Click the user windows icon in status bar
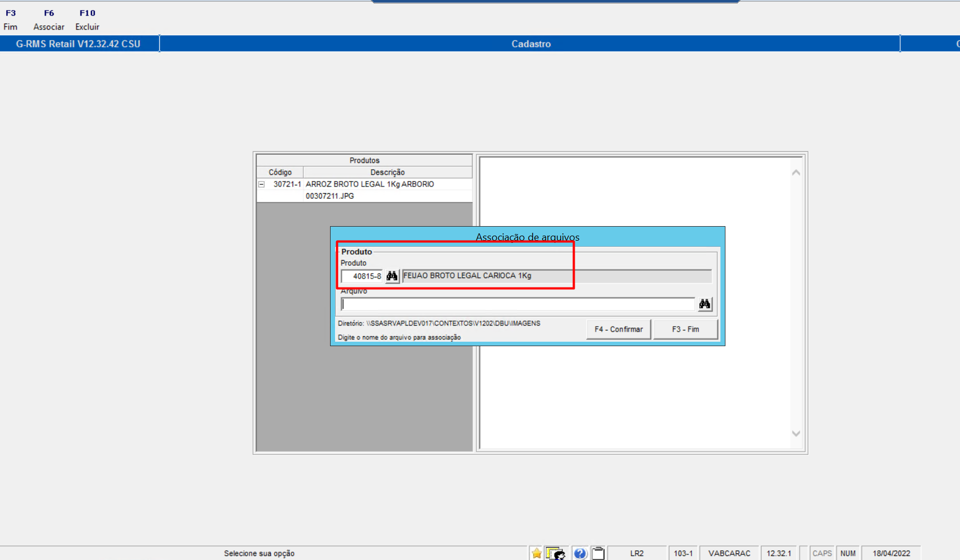 [556, 553]
